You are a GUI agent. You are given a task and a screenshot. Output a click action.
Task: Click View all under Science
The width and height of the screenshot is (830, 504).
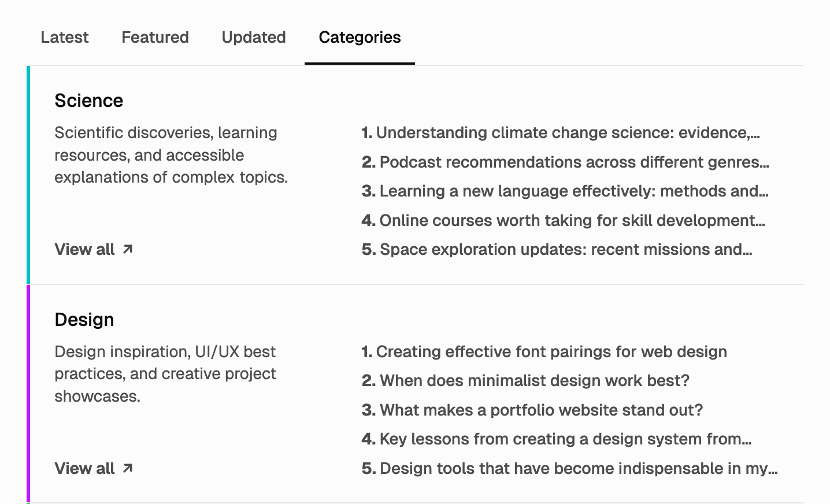[85, 249]
